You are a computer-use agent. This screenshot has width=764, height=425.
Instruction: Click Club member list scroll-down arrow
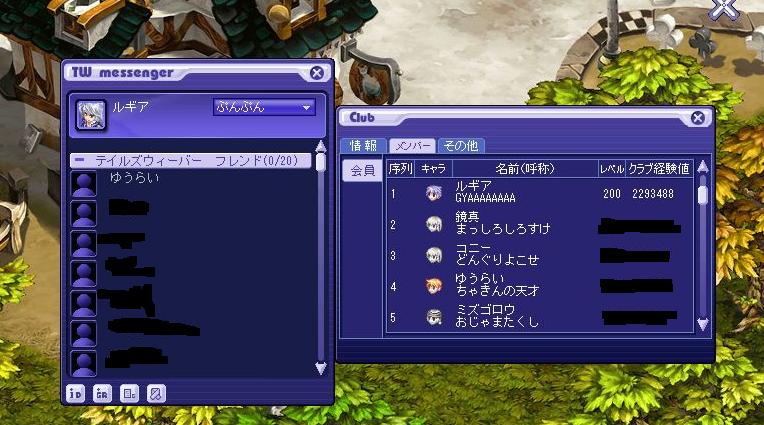click(702, 325)
